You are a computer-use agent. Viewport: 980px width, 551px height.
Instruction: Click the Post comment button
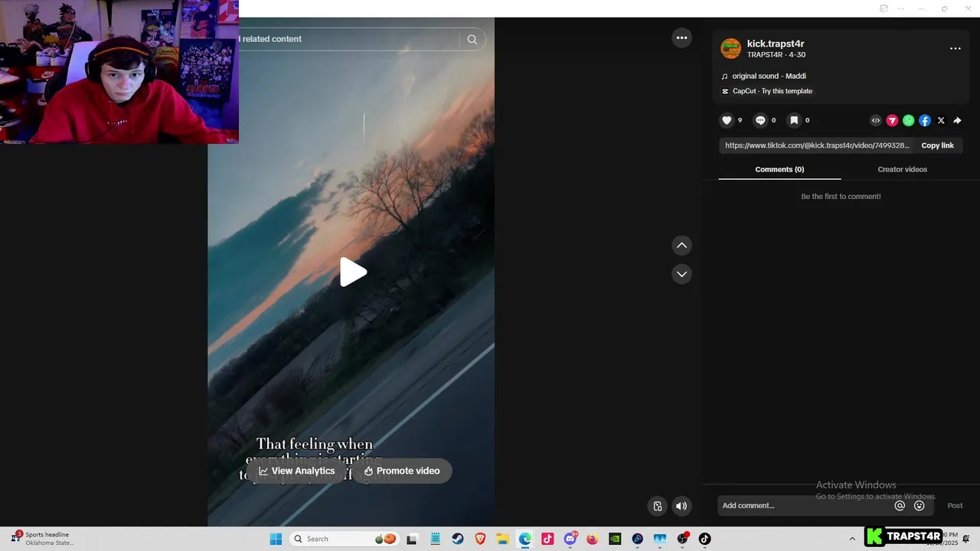955,505
